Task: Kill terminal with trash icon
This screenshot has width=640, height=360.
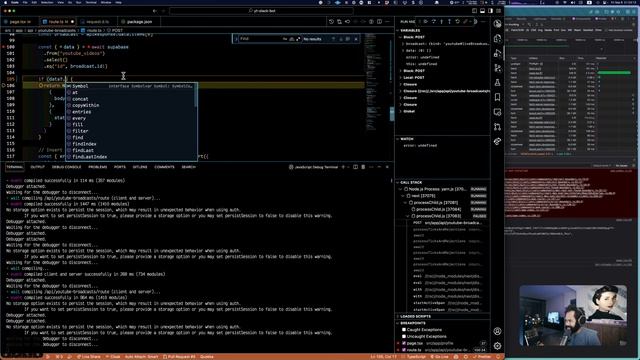Action: 363,167
